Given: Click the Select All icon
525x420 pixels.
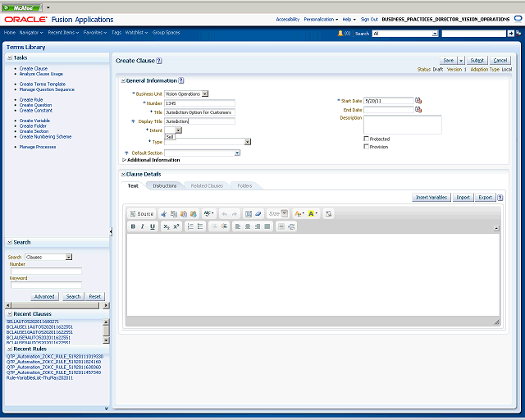Looking at the screenshot, I should [x=249, y=213].
